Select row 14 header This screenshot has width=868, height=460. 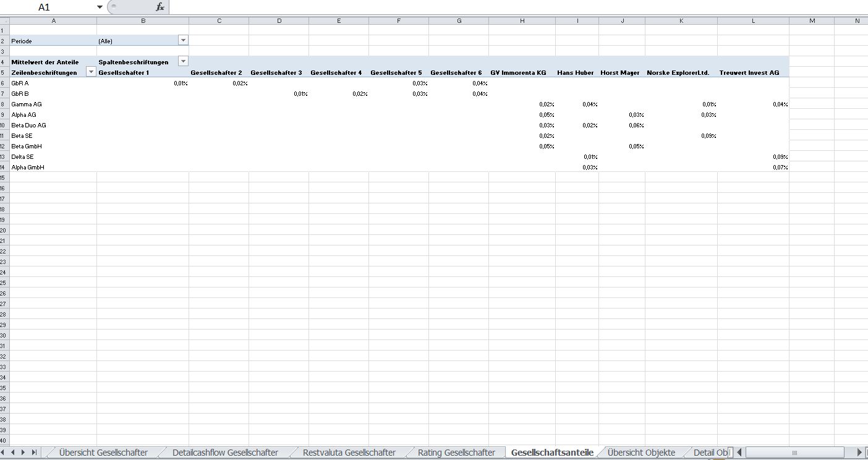4,167
